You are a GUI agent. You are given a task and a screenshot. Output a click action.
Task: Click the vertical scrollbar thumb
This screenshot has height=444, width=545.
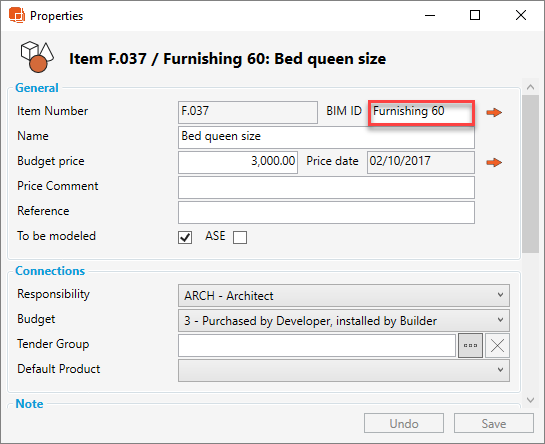coord(530,174)
